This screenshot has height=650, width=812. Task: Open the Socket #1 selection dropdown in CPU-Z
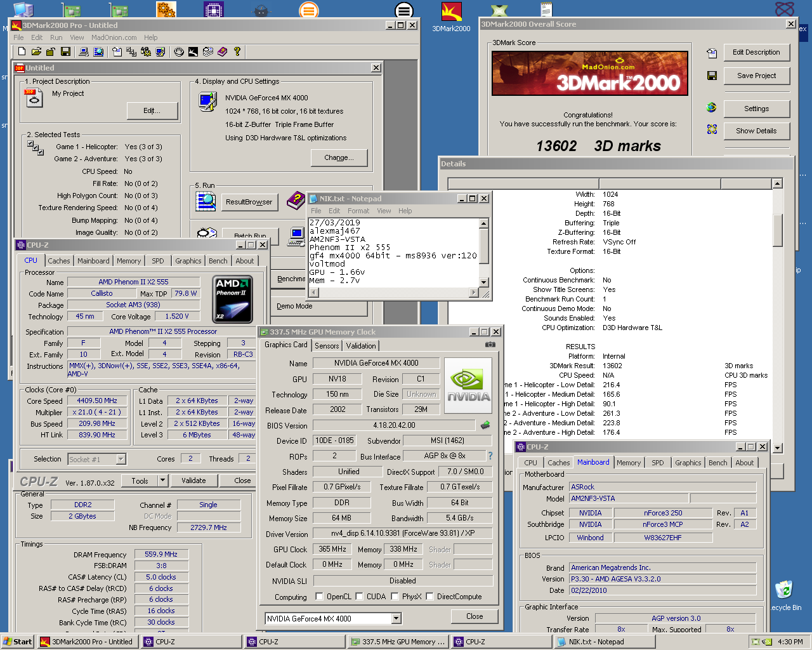(121, 459)
